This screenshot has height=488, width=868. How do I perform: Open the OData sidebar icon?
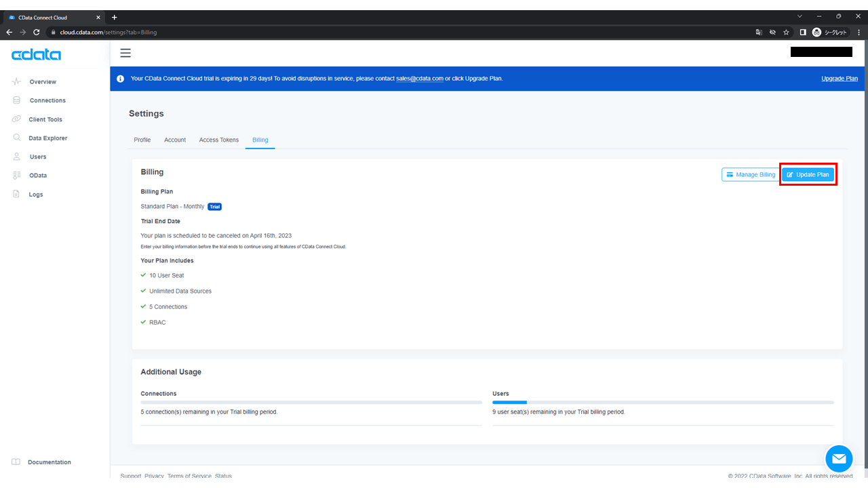(17, 176)
